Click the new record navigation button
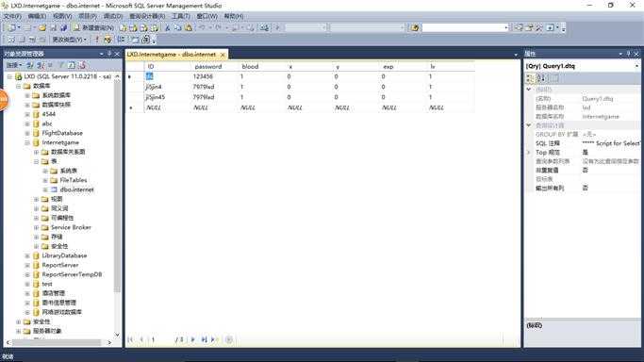This screenshot has width=644, height=362. point(214,339)
